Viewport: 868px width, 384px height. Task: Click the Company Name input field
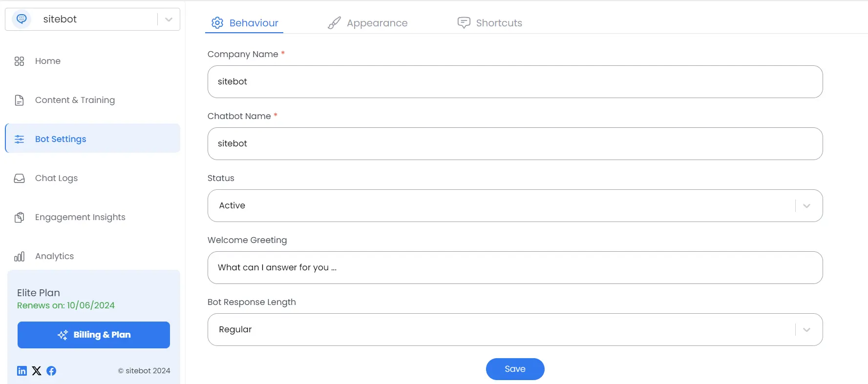515,81
